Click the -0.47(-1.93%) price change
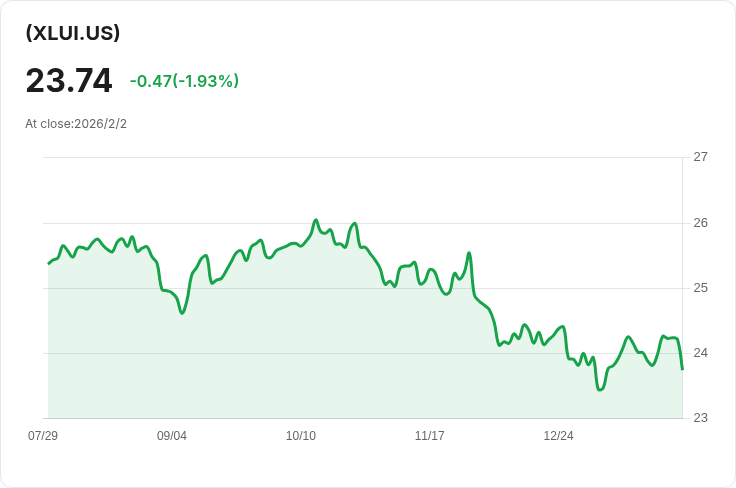This screenshot has height=488, width=736. click(184, 81)
